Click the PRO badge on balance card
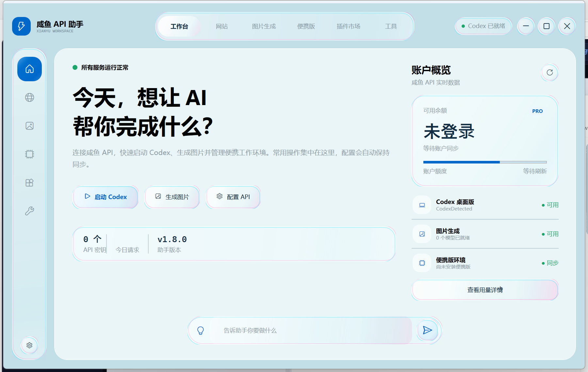Viewport: 588px width, 372px height. click(x=537, y=111)
